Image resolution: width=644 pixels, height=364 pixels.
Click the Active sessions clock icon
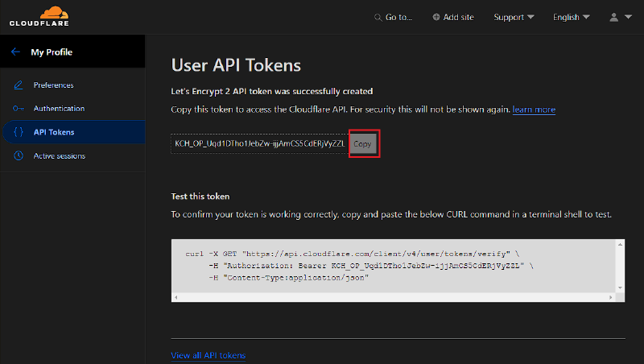19,155
